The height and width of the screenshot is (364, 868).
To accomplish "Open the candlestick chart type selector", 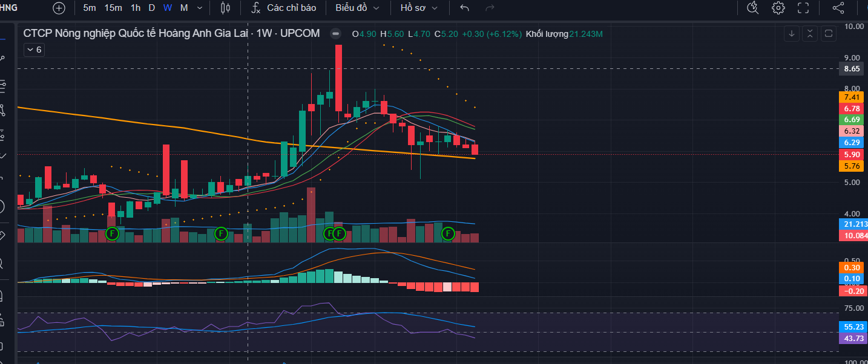I will 225,8.
